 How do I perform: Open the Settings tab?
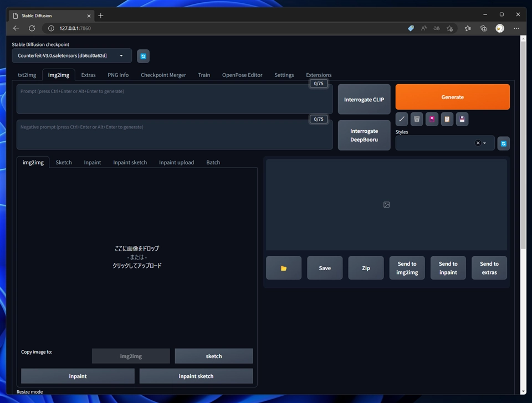pyautogui.click(x=284, y=75)
